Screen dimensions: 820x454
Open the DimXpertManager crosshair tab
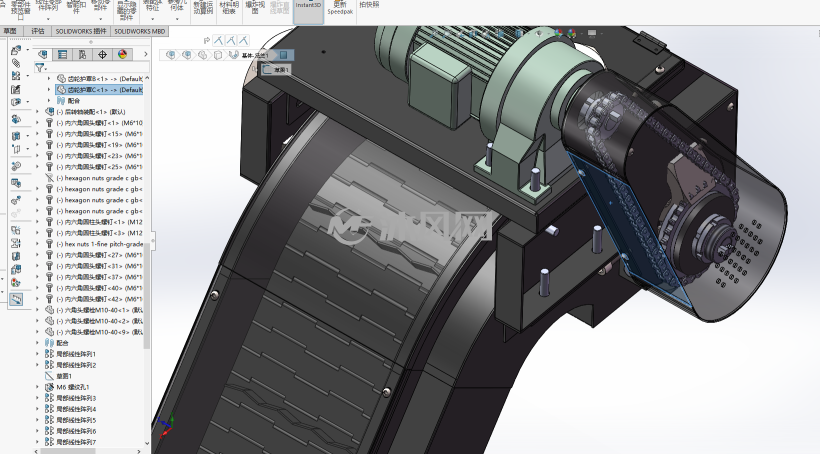(x=102, y=54)
